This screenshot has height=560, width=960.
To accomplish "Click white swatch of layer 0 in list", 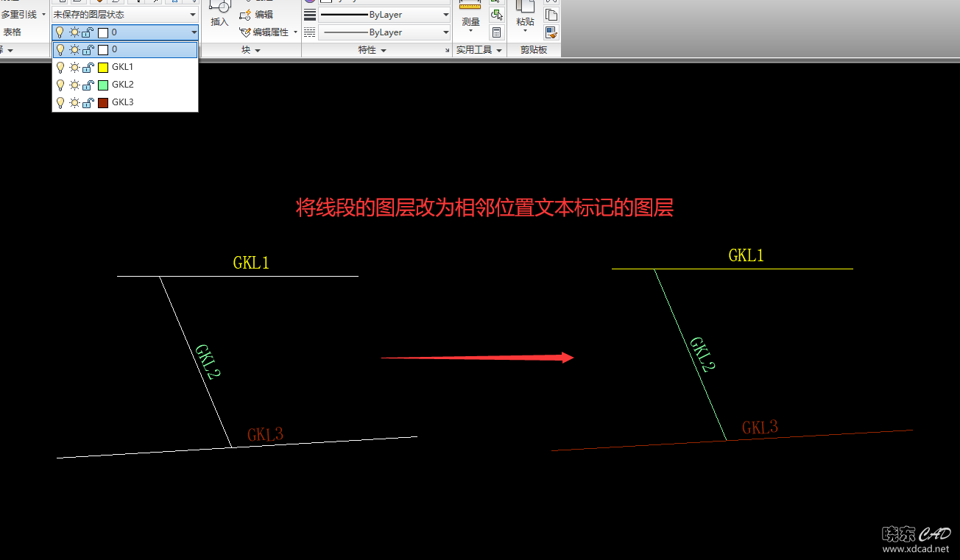I will (103, 49).
